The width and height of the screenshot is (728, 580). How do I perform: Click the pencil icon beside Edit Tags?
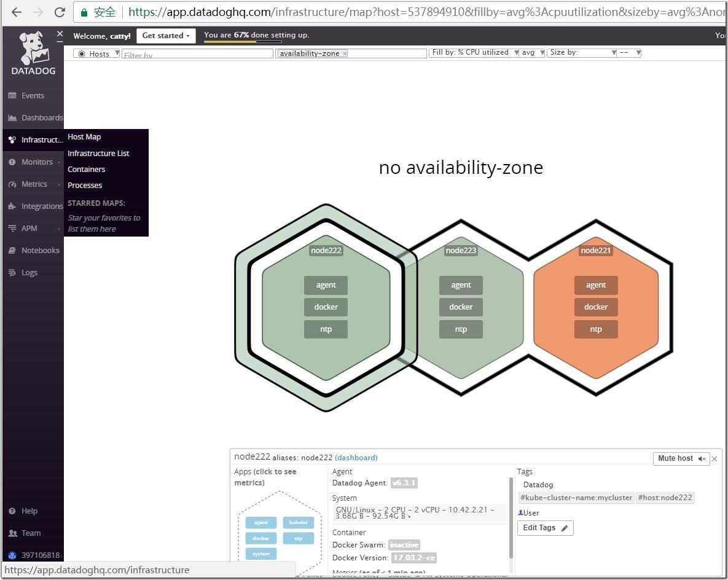[564, 528]
